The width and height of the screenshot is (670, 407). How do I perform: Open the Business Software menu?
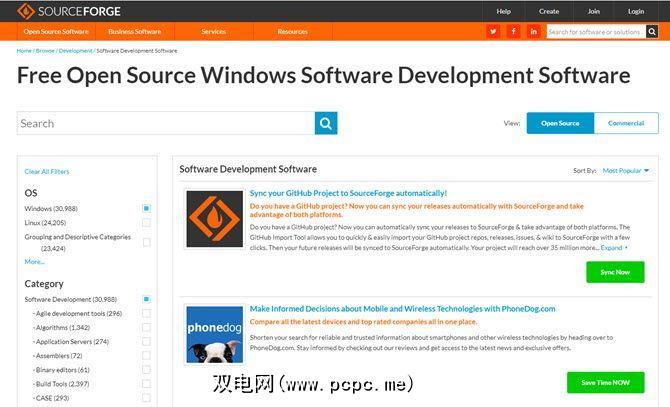[135, 31]
